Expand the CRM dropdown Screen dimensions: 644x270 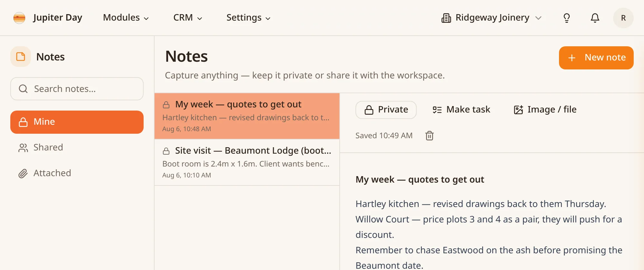(188, 18)
